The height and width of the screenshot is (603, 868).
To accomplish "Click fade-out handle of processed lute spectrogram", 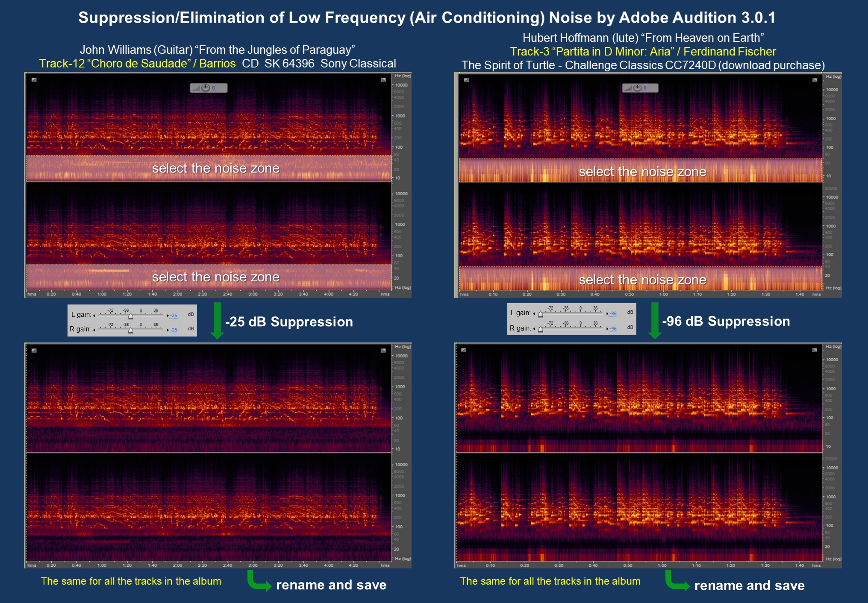I will [x=815, y=350].
